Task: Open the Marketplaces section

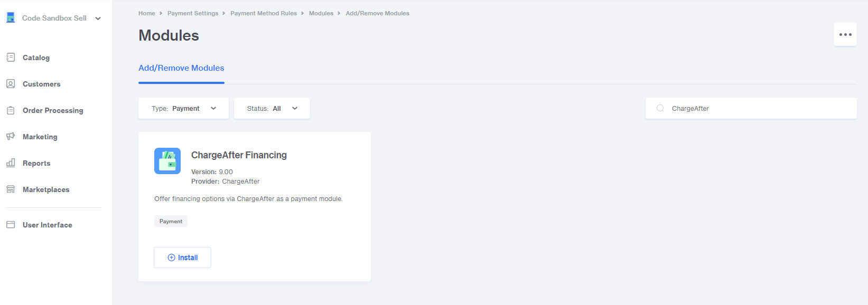Action: point(46,189)
